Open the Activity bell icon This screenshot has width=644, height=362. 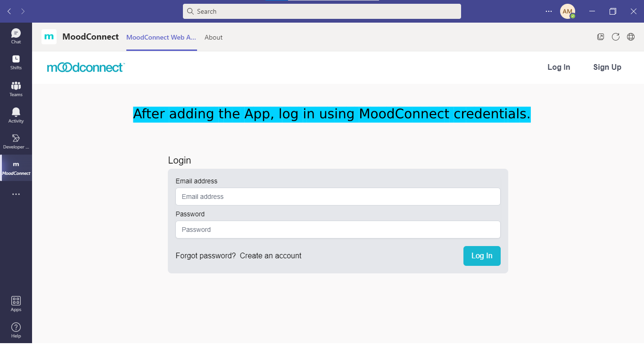pyautogui.click(x=16, y=115)
